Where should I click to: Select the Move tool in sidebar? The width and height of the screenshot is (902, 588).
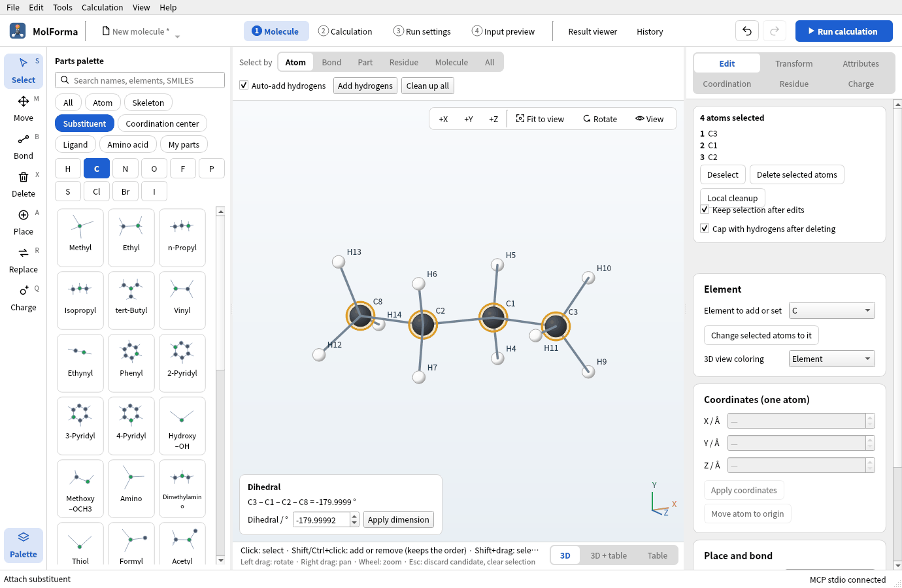coord(24,108)
